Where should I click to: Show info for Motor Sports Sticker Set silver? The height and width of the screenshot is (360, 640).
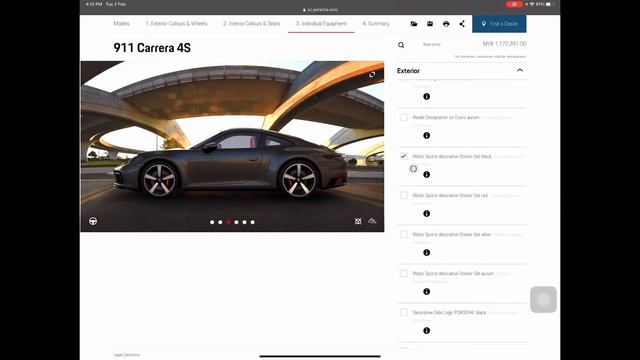pyautogui.click(x=427, y=253)
